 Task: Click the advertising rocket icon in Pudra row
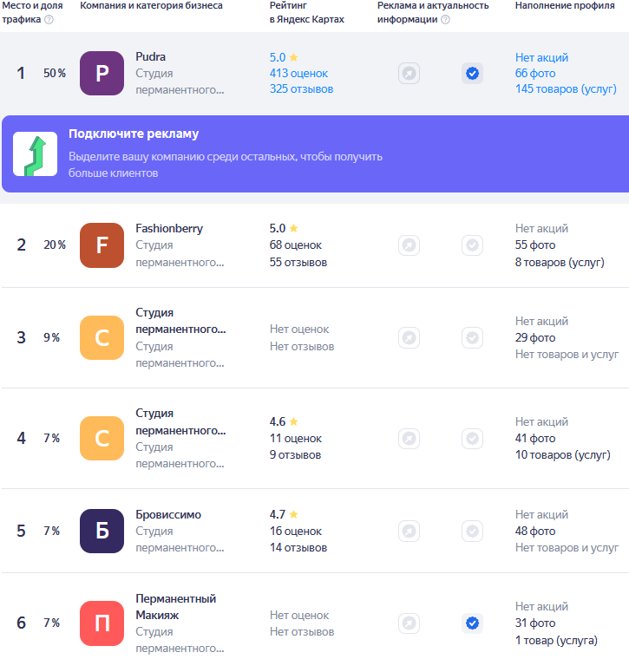(x=409, y=74)
